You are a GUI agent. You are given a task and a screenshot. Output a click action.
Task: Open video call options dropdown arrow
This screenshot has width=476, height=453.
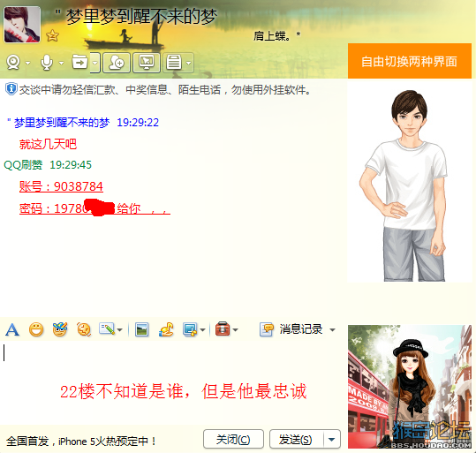click(x=28, y=64)
